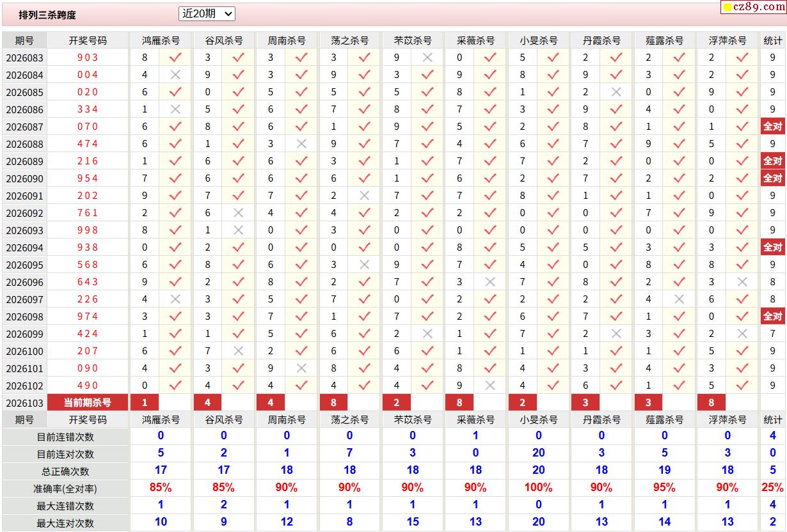Open the 近20期 period range dropdown
787x532 pixels.
click(x=207, y=13)
